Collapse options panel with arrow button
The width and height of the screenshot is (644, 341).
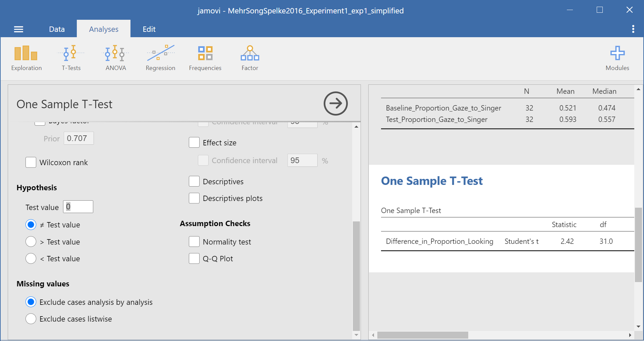pyautogui.click(x=335, y=104)
